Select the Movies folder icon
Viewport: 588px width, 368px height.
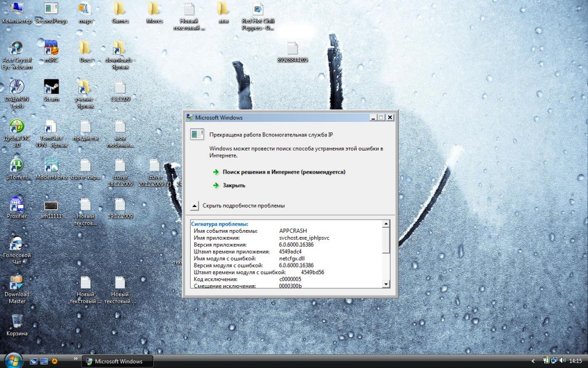click(x=154, y=12)
